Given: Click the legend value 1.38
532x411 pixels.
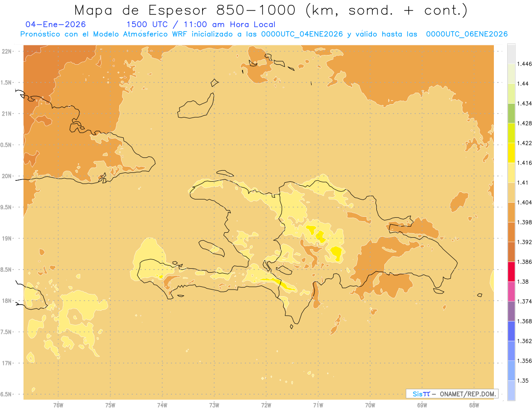Looking at the screenshot, I should coord(523,282).
